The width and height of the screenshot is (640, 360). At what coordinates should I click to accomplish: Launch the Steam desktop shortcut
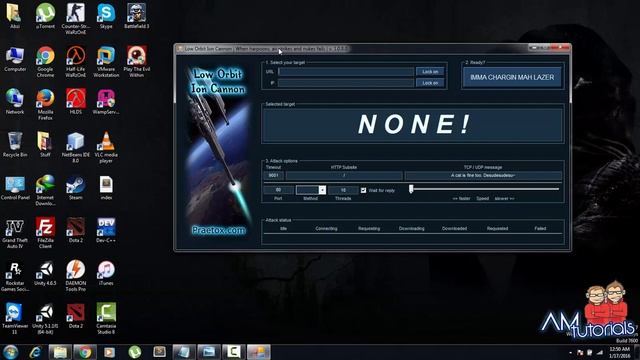pyautogui.click(x=76, y=188)
